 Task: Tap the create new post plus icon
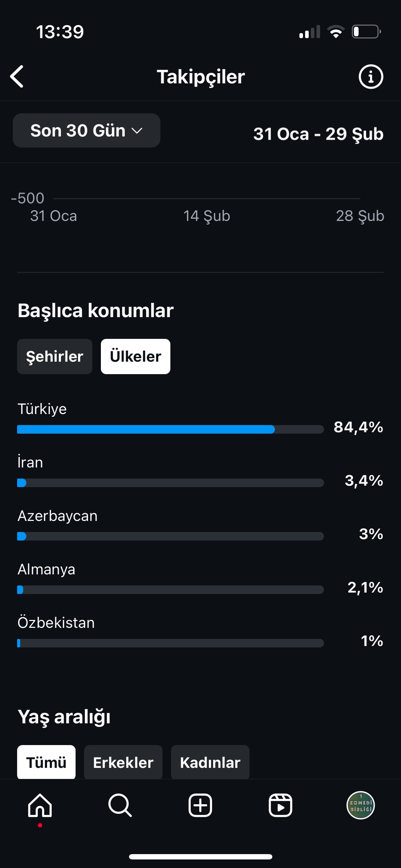(200, 805)
